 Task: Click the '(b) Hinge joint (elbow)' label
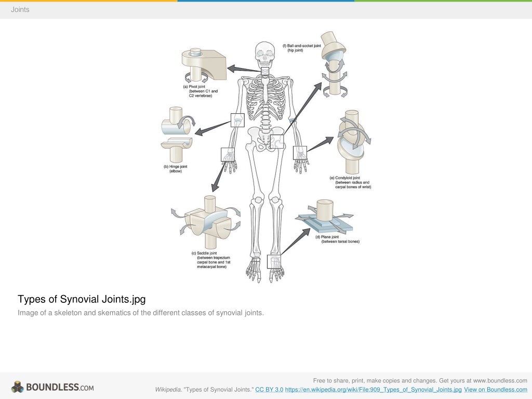coord(176,169)
